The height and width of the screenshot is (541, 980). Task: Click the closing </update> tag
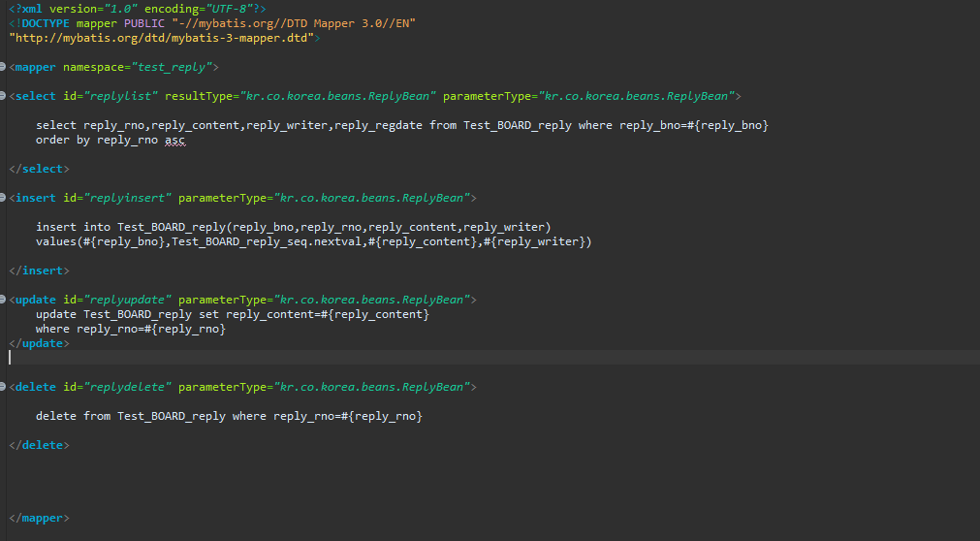[x=40, y=343]
